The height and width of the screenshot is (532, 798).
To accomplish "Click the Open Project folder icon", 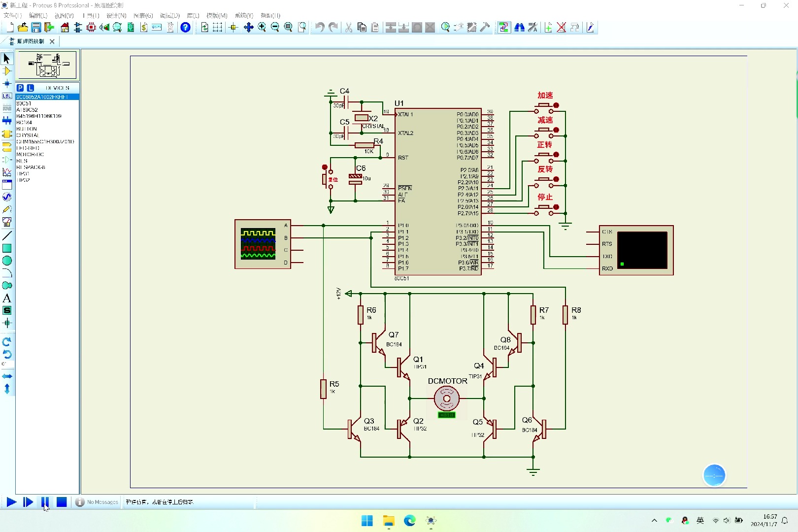I will point(23,28).
